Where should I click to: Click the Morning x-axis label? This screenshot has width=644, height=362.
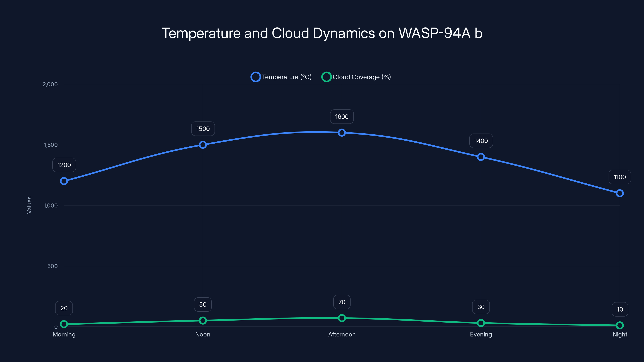(64, 334)
